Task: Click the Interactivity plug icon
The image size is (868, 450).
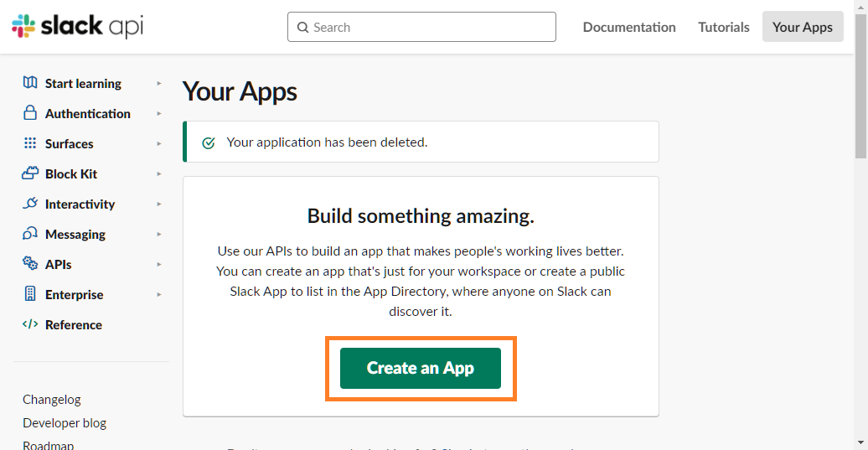Action: [x=30, y=203]
